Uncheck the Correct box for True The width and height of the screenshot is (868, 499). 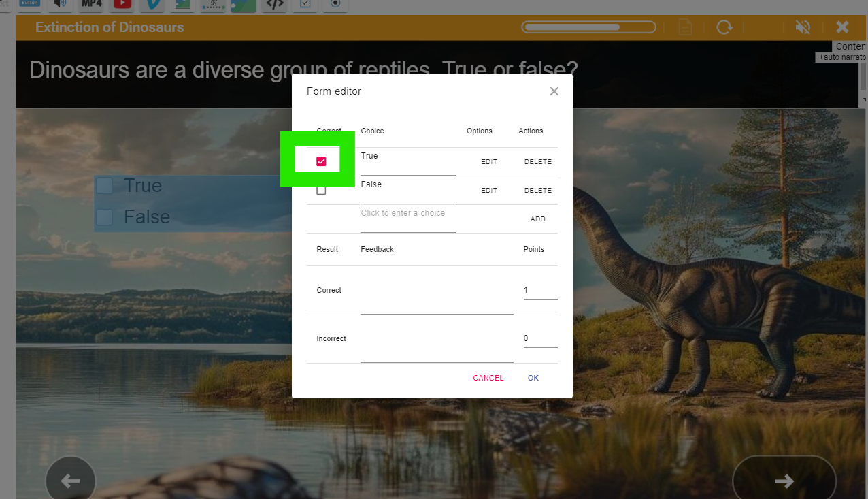pyautogui.click(x=321, y=161)
